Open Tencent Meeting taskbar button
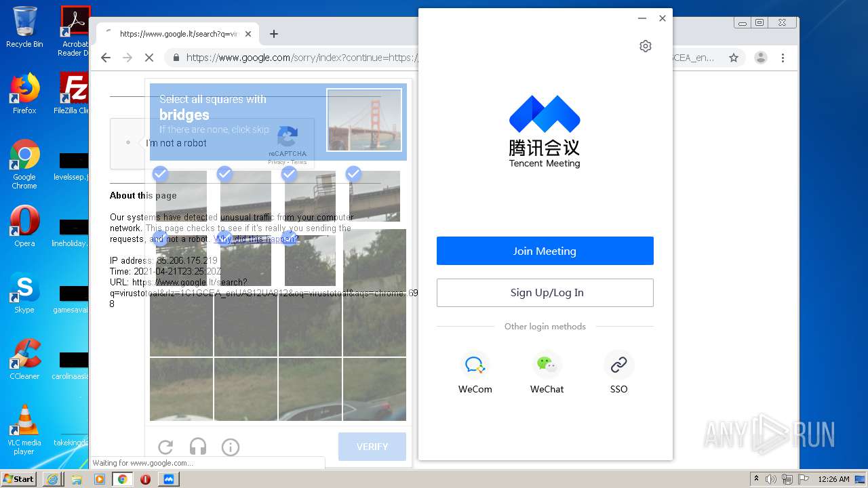This screenshot has width=868, height=488. (x=168, y=479)
